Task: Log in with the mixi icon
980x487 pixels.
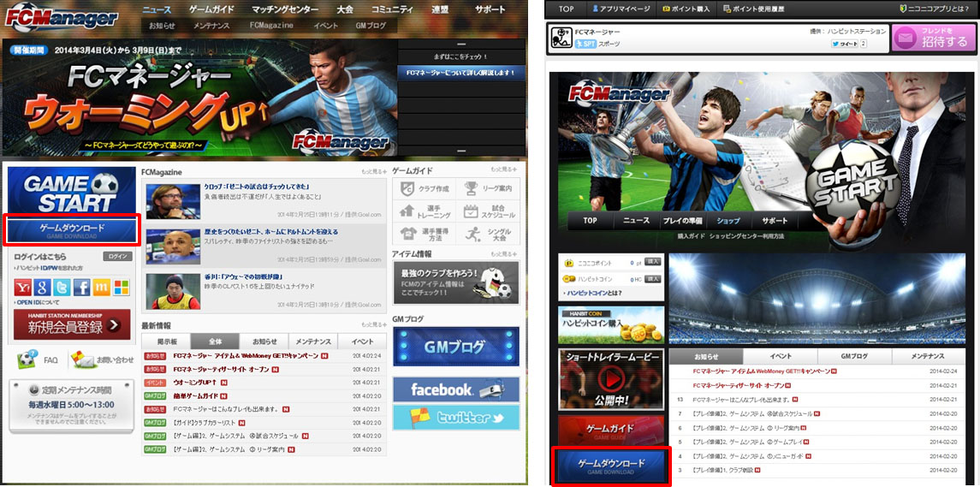Action: point(101,288)
